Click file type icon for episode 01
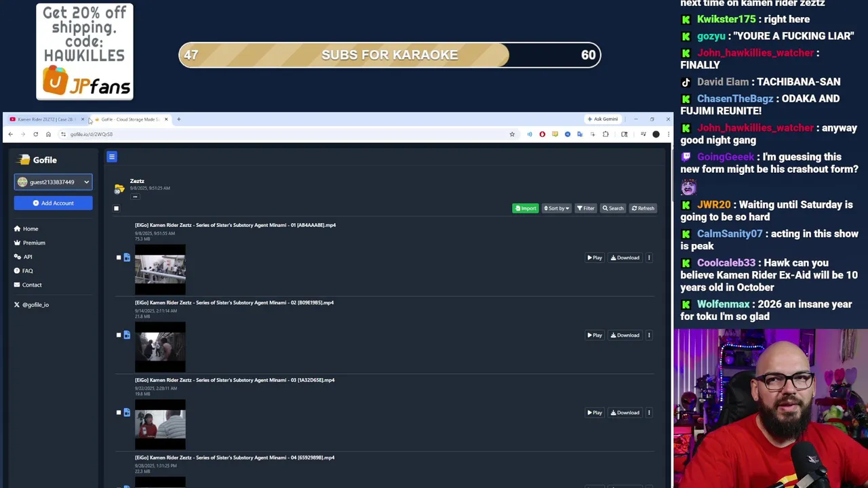The image size is (868, 488). [127, 258]
